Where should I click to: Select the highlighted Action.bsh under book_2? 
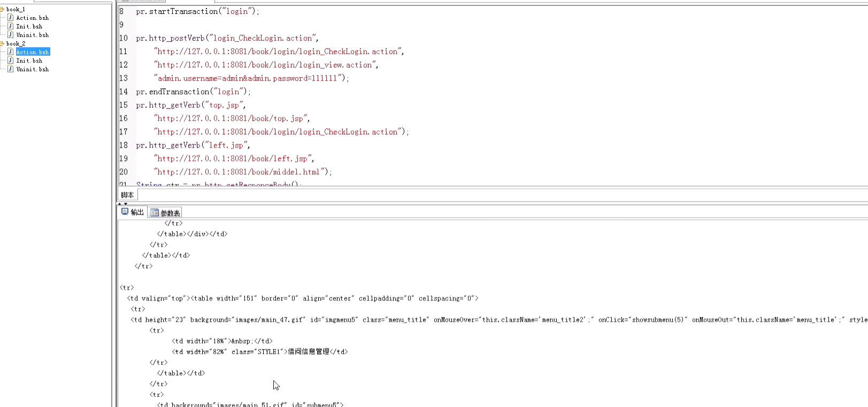[x=33, y=52]
